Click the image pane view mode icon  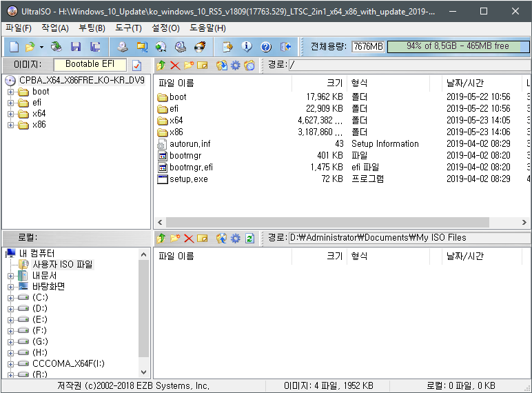point(249,65)
